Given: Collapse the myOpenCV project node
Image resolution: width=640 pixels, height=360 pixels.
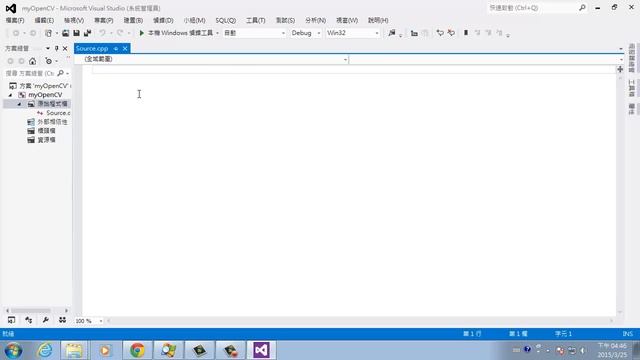Looking at the screenshot, I should [11, 95].
